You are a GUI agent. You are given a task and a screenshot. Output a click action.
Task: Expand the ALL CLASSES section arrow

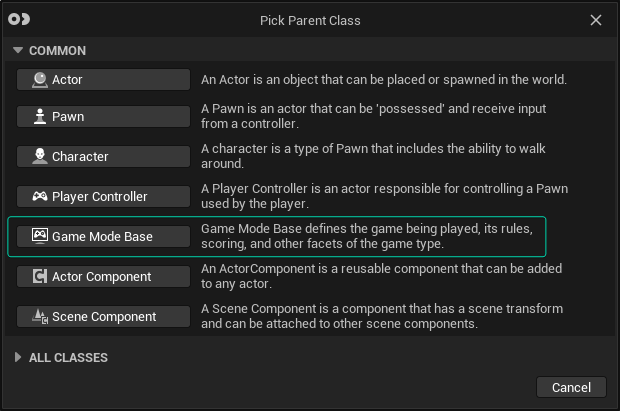pos(17,357)
